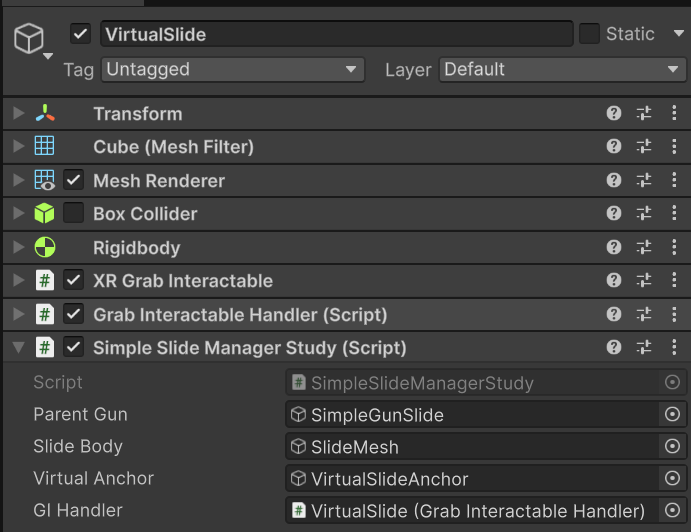Toggle the VirtualSlide active checkbox

[81, 34]
